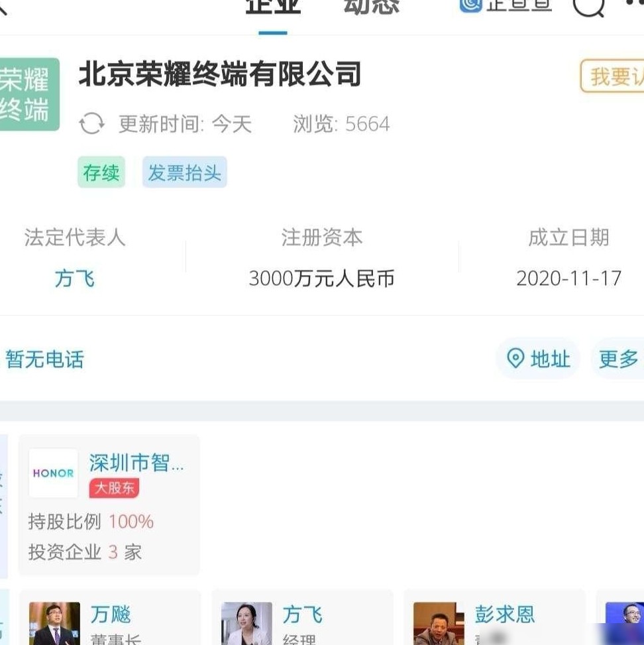Open 方飞 name in personnel card

[302, 615]
